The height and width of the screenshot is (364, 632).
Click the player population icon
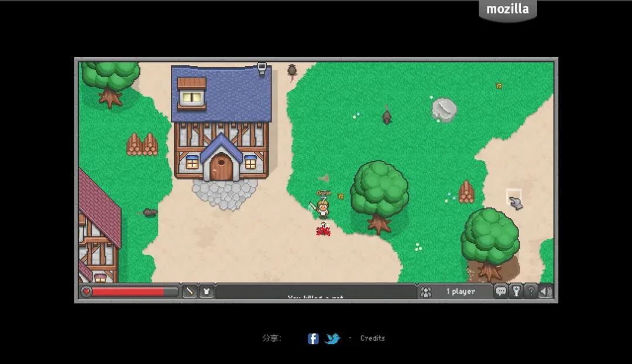click(x=426, y=291)
